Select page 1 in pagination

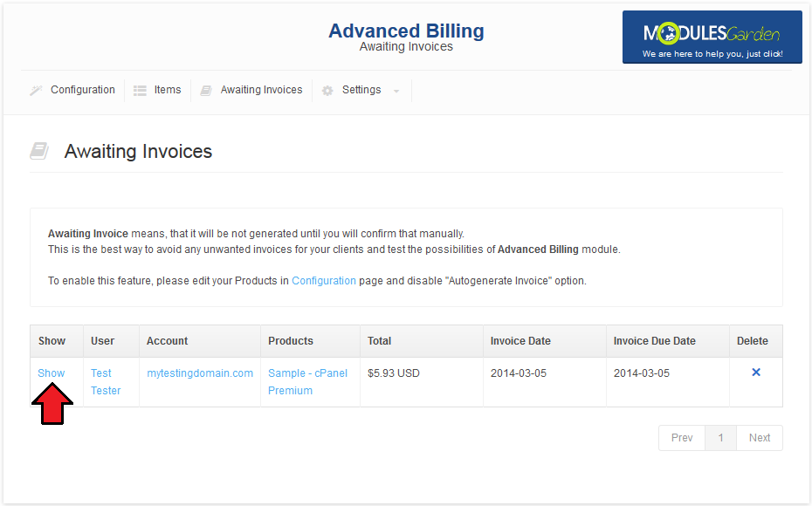[720, 438]
